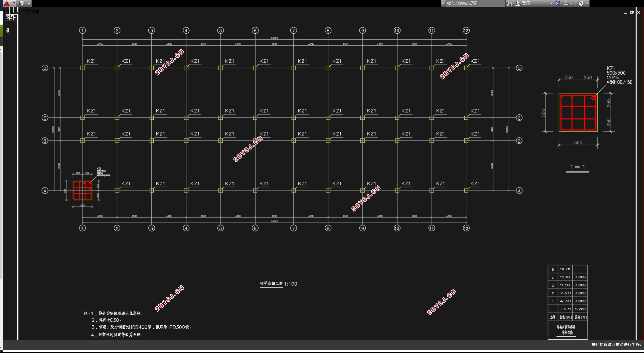Click note 2 about 混凝土C30
Image resolution: width=644 pixels, height=353 pixels.
tap(107, 320)
